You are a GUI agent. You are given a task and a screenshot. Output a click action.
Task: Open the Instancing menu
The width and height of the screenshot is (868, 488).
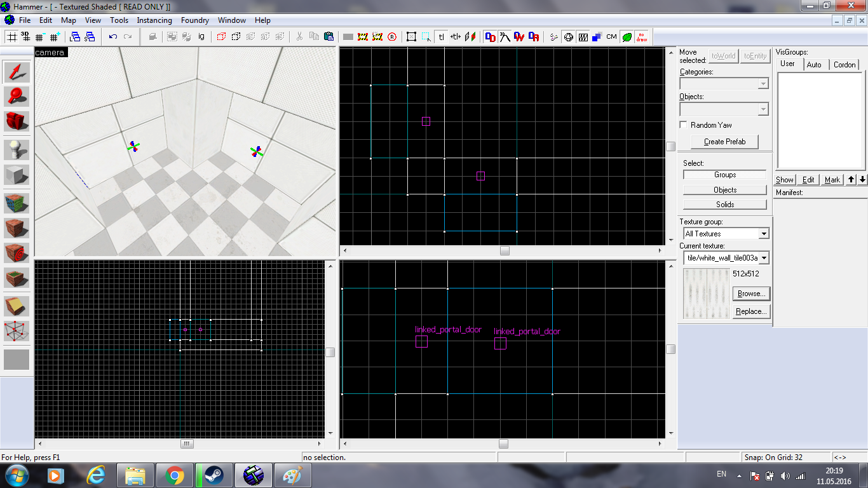click(154, 20)
